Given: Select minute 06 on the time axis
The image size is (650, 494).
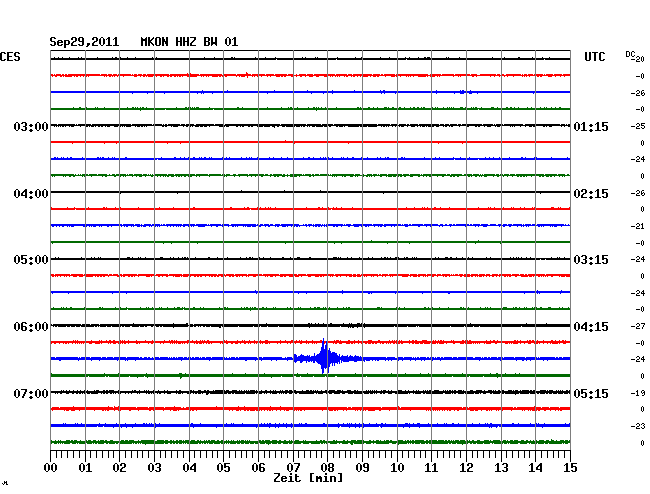Looking at the screenshot, I should point(258,468).
